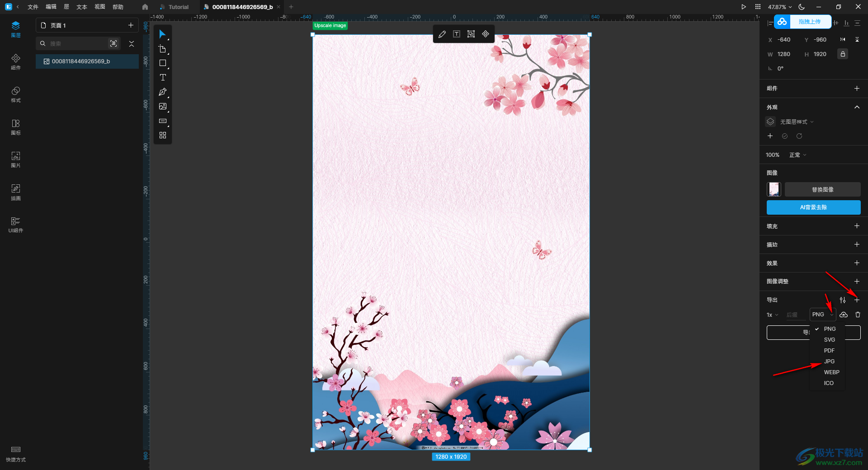The height and width of the screenshot is (470, 868).
Task: Toggle dark mode moon icon
Action: click(x=802, y=7)
